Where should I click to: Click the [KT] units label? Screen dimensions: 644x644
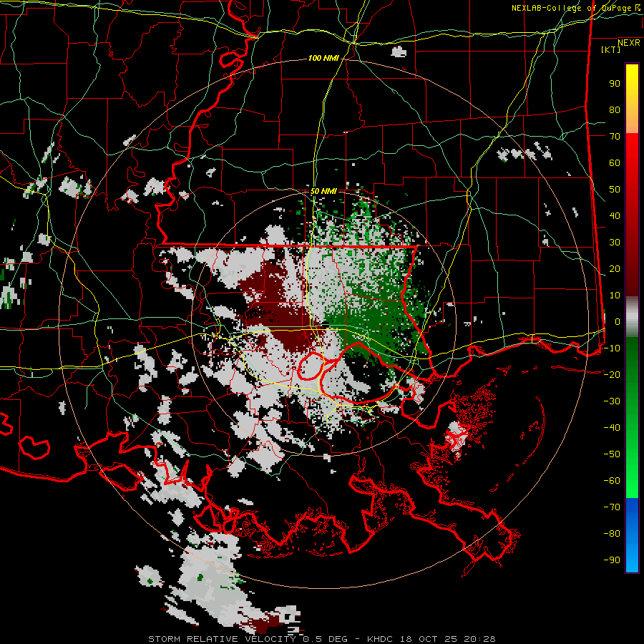(x=611, y=49)
